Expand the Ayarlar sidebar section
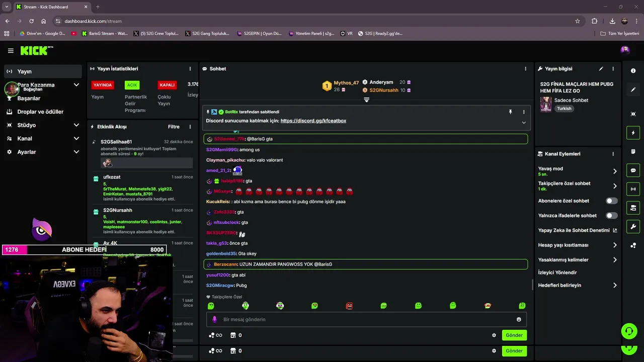This screenshot has width=644, height=362. (x=76, y=152)
